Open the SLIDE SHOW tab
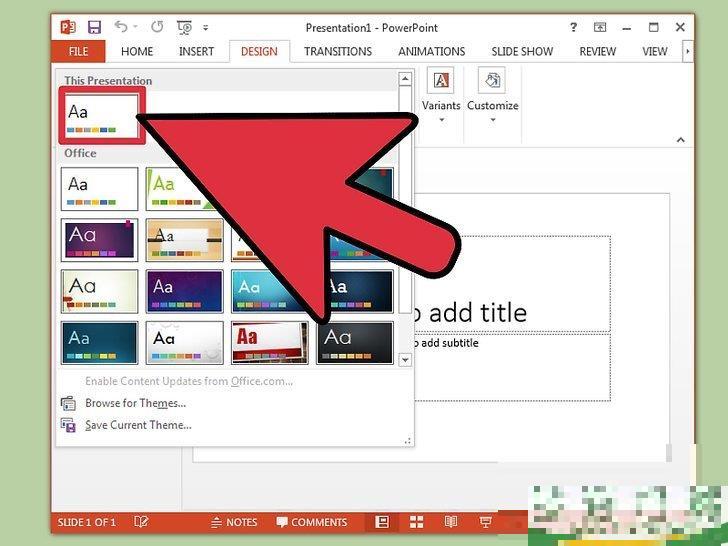Viewport: 728px width, 546px height. (x=522, y=51)
